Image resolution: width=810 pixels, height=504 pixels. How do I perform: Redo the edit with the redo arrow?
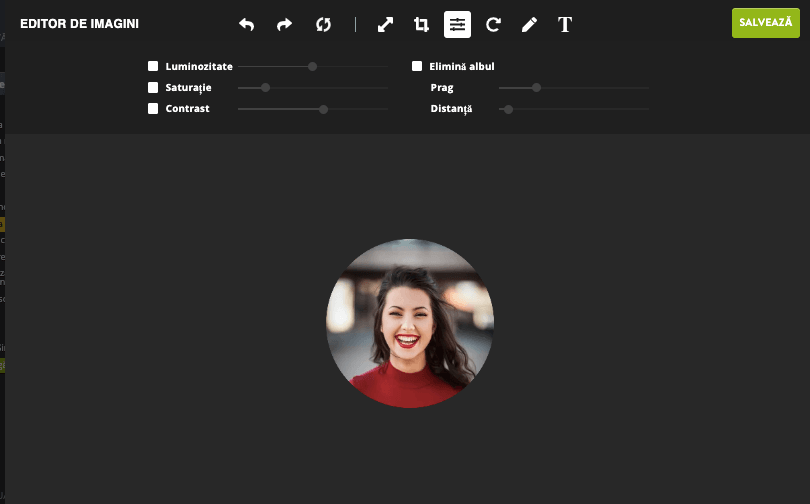coord(285,24)
